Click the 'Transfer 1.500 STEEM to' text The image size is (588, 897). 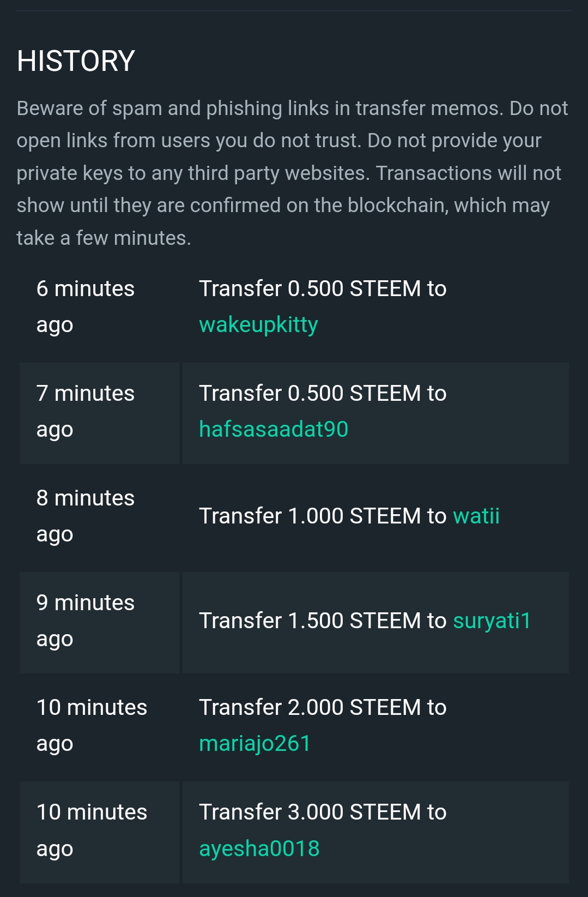click(x=323, y=621)
